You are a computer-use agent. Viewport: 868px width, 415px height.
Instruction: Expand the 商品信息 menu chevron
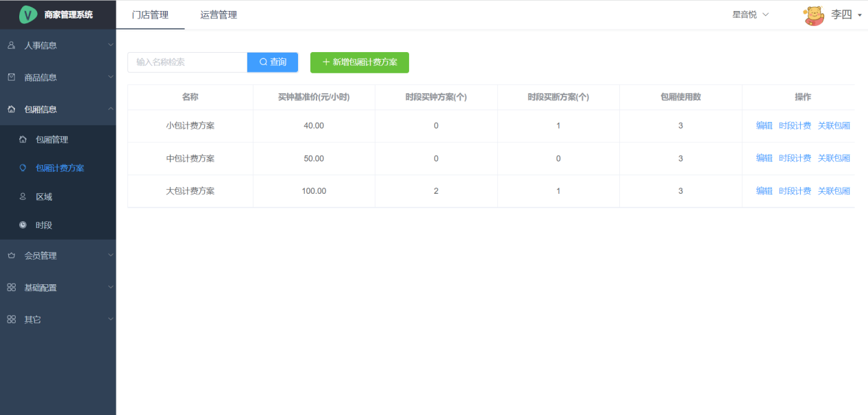(110, 77)
